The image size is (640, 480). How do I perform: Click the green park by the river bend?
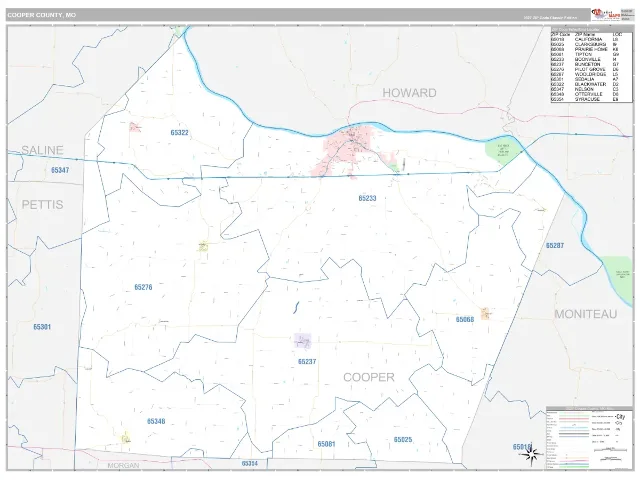coord(503,150)
